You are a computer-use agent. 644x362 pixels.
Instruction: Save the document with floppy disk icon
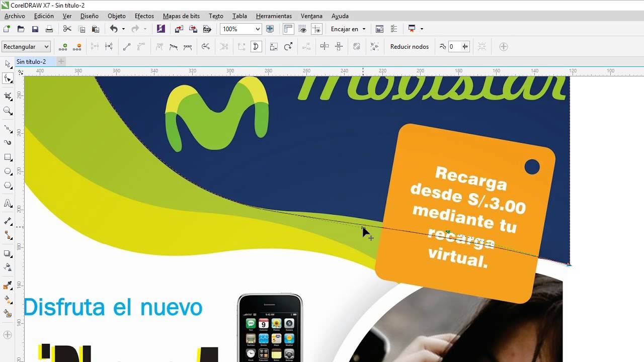[x=35, y=29]
